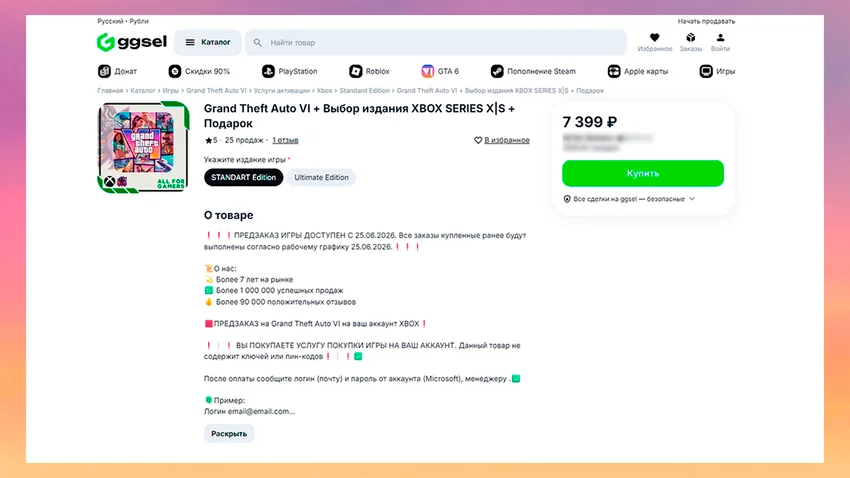The height and width of the screenshot is (478, 850).
Task: Add product via В избранное link
Action: point(507,140)
